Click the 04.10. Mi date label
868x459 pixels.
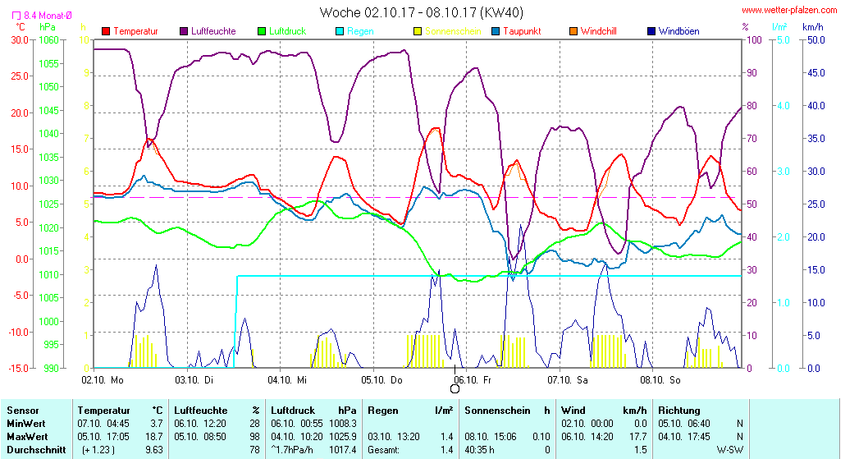pos(287,380)
